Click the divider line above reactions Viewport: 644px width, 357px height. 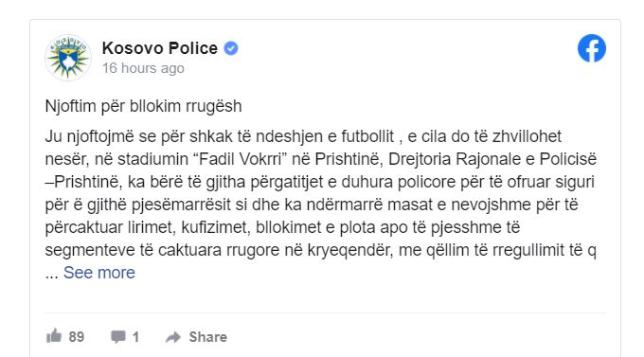pyautogui.click(x=325, y=313)
